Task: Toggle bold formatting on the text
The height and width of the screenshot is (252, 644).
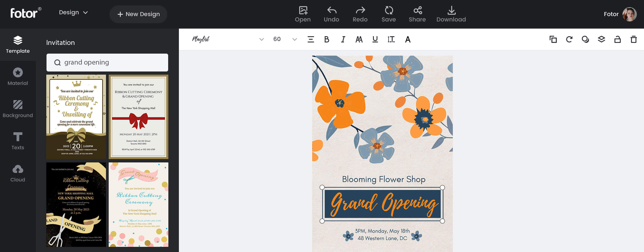Action: 326,39
